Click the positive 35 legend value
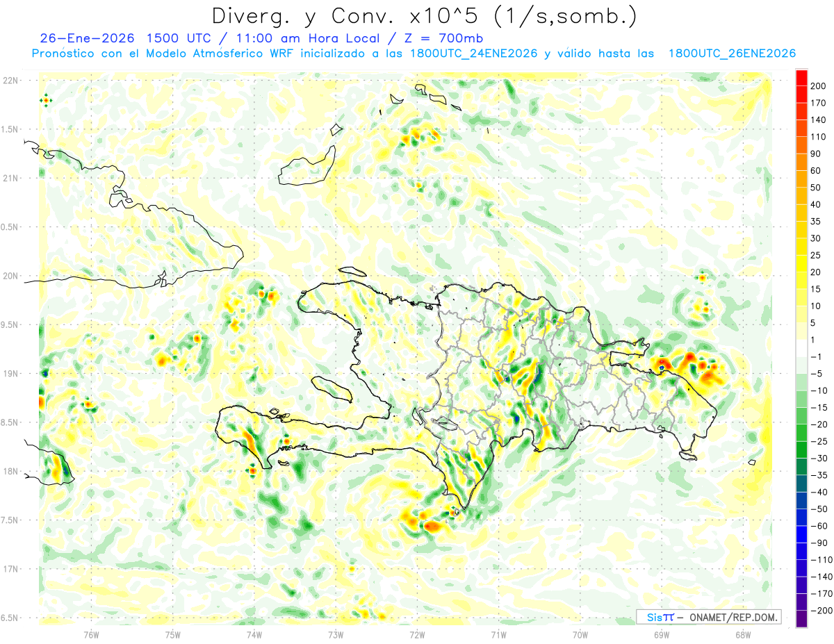Image resolution: width=834 pixels, height=644 pixels. click(815, 222)
